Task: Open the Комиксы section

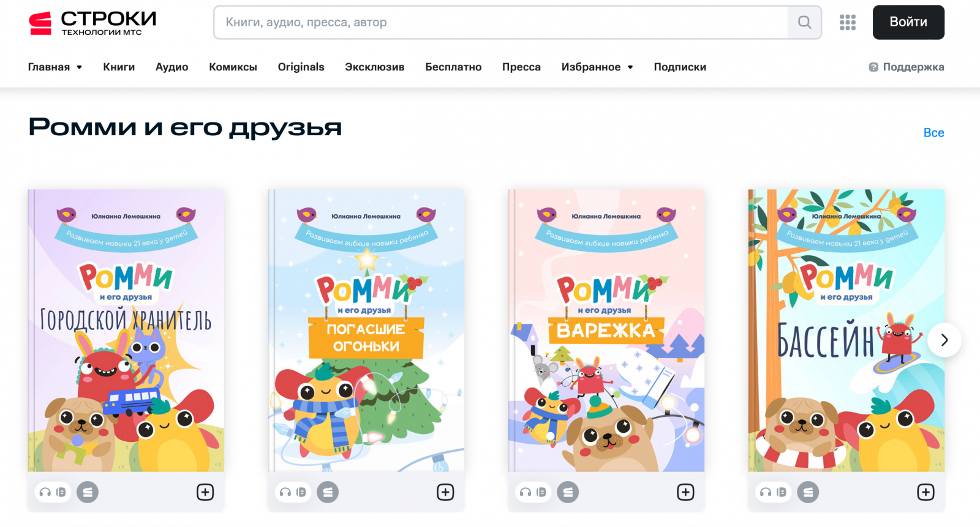Action: point(233,67)
